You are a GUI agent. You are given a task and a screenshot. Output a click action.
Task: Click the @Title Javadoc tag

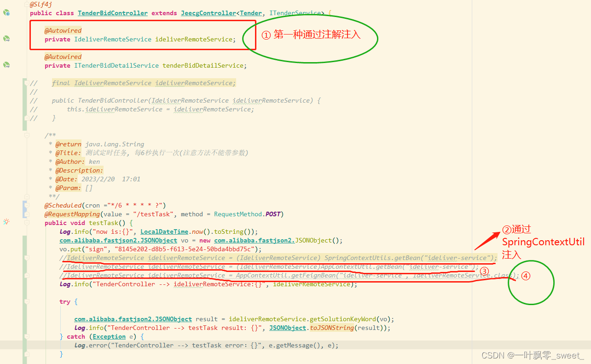69,153
